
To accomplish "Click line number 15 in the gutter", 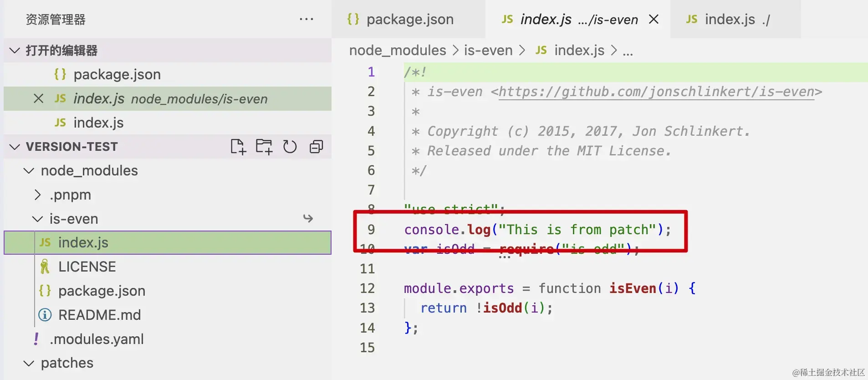I will [x=368, y=348].
